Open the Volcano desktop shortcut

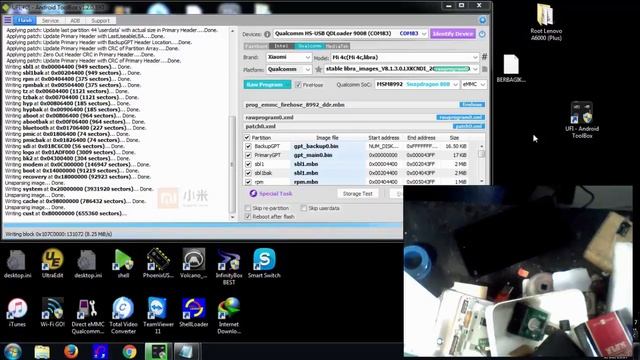(193, 264)
